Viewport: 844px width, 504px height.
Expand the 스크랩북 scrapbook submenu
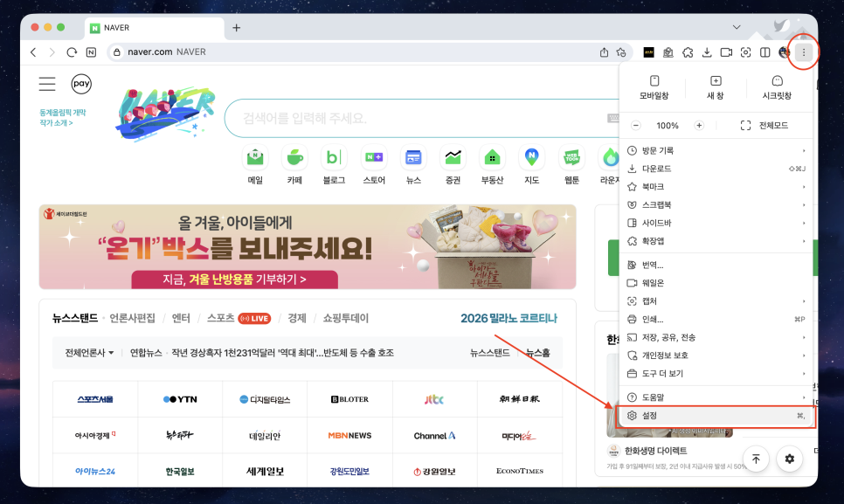pos(716,205)
